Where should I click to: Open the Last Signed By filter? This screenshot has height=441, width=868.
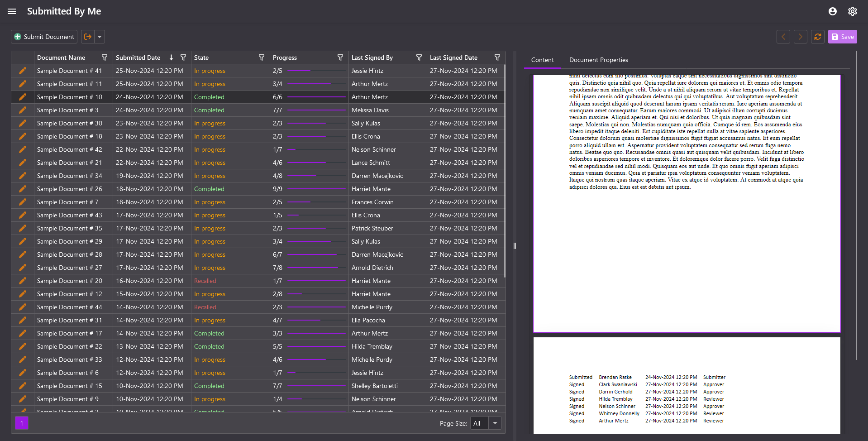[419, 58]
